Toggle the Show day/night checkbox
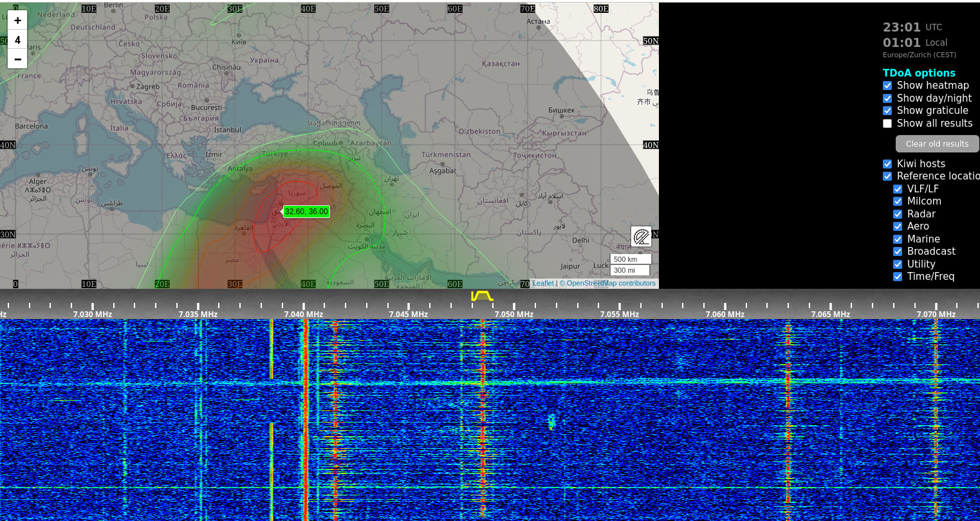 pos(887,98)
